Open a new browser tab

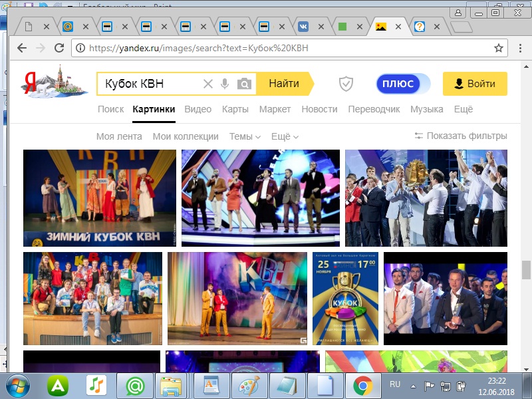[460, 27]
